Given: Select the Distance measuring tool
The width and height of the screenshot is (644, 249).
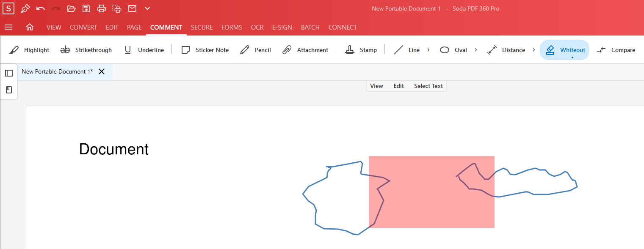Looking at the screenshot, I should (x=506, y=50).
